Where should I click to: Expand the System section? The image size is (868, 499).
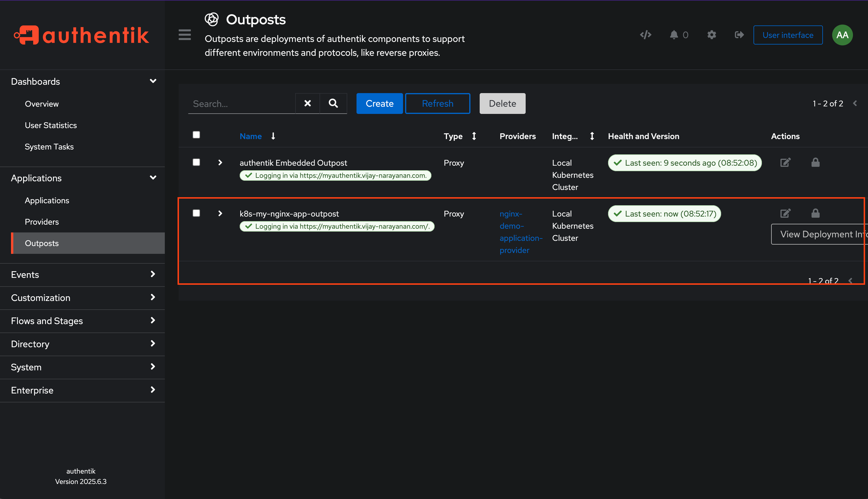(x=82, y=367)
